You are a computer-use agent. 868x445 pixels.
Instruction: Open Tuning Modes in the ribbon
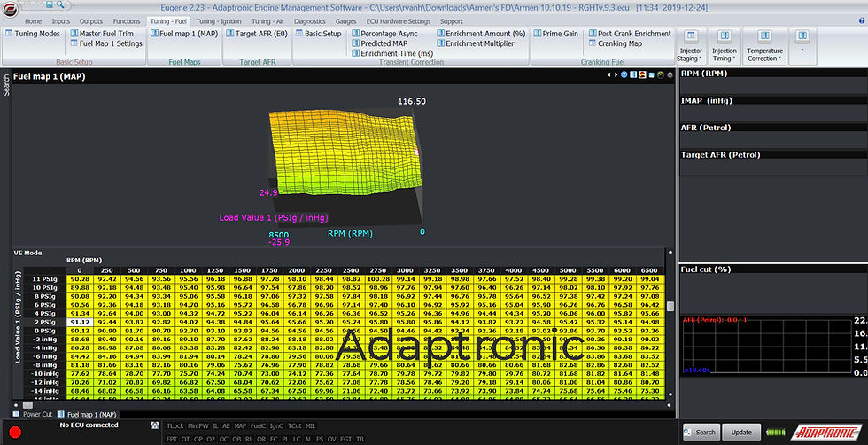[x=33, y=34]
